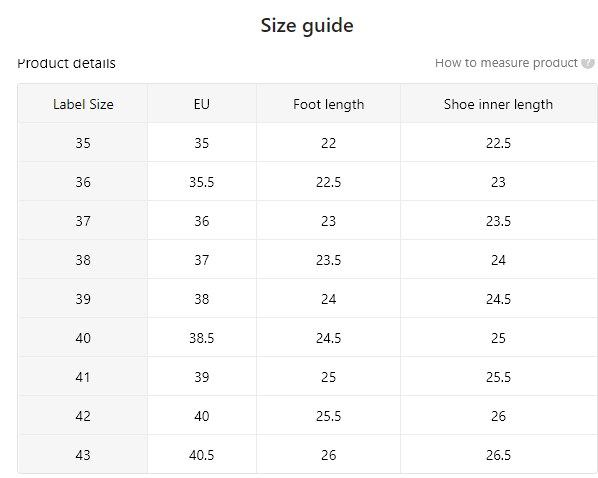Image resolution: width=598 pixels, height=478 pixels.
Task: Click EU value 40.5 cell
Action: pos(202,455)
